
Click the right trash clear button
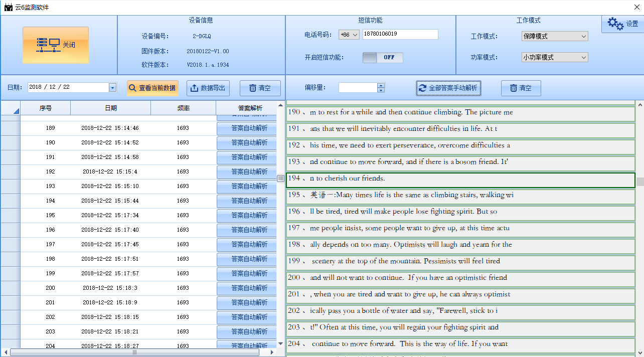tap(521, 88)
